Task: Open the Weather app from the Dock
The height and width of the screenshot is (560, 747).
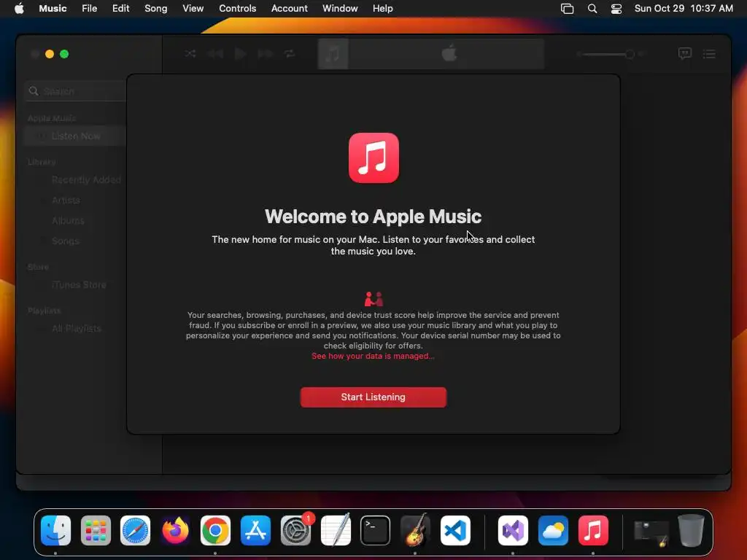Action: tap(553, 530)
